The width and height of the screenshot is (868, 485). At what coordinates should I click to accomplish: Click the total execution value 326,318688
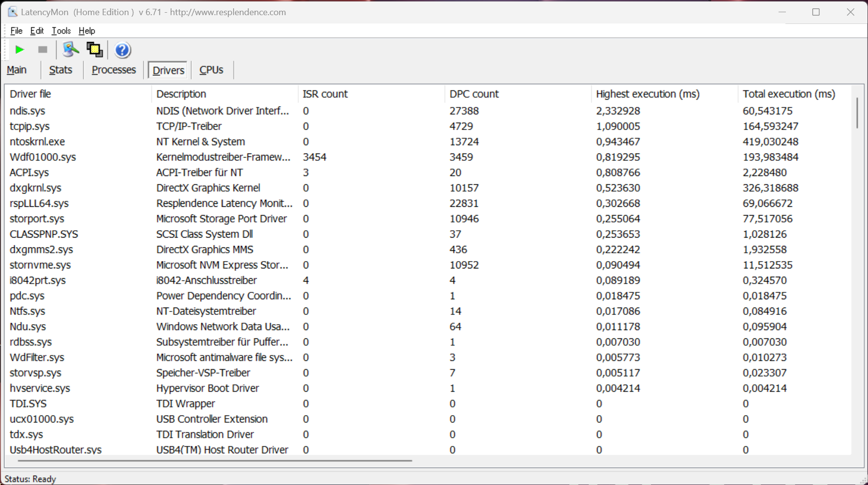click(770, 188)
